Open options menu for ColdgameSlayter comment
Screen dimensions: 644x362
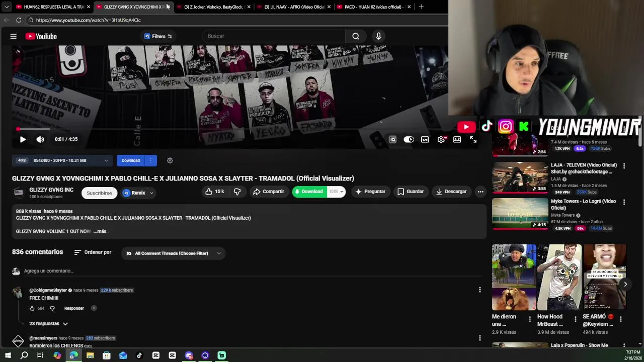pos(479,290)
